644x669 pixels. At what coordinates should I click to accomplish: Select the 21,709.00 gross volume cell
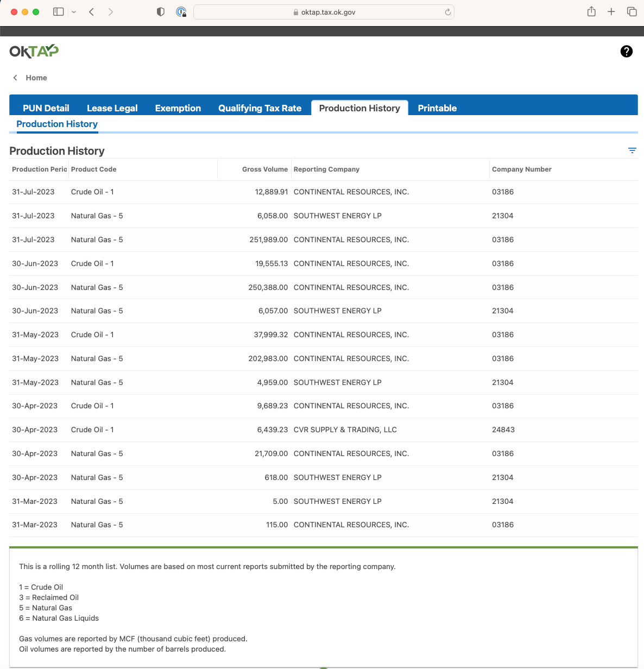(x=272, y=453)
